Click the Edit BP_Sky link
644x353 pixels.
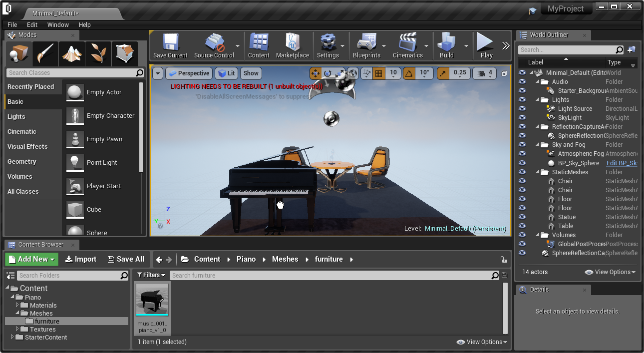(x=622, y=163)
